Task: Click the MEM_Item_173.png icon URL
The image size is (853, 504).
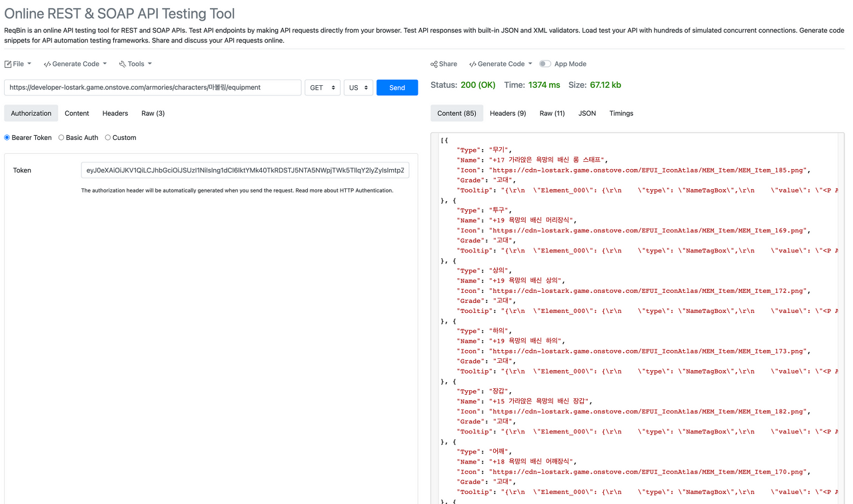Action: coord(650,351)
